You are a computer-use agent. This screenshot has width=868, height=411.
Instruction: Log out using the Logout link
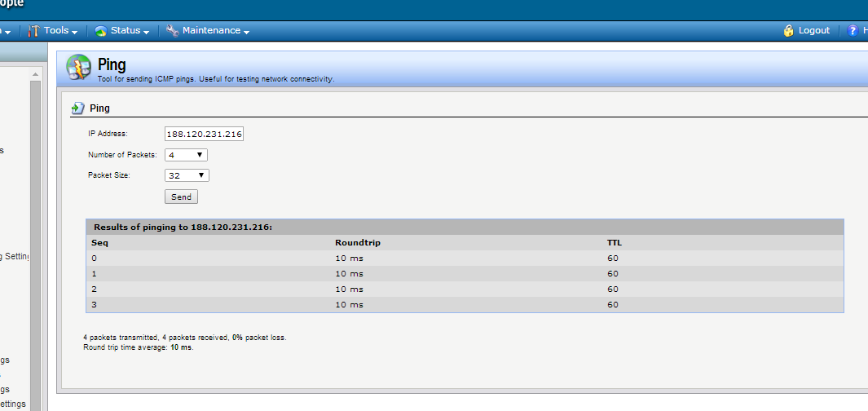(813, 30)
